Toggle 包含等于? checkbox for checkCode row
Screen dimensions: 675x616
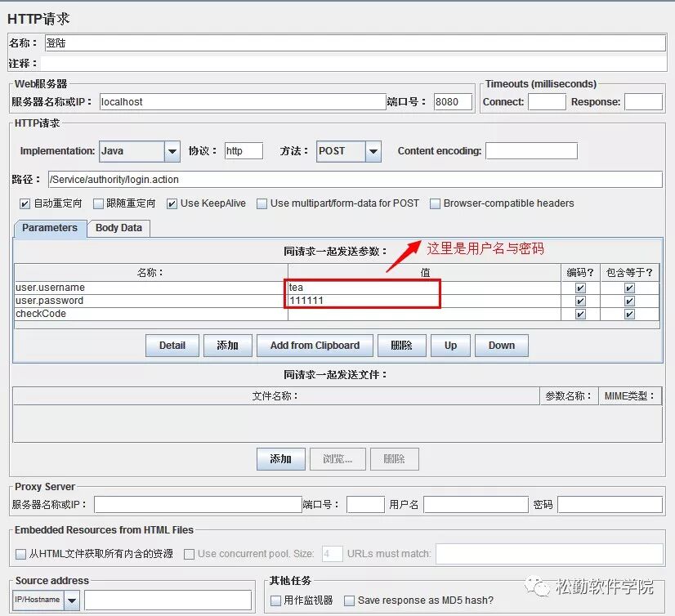tap(629, 315)
